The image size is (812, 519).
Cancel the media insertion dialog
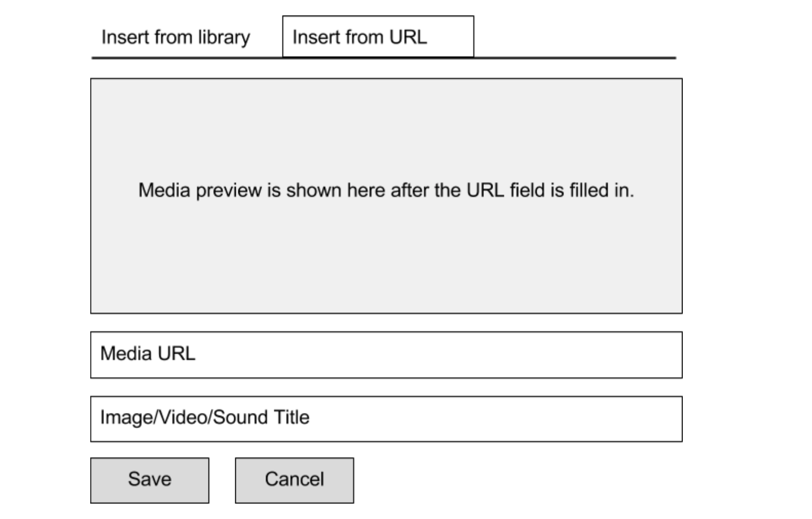pos(294,480)
